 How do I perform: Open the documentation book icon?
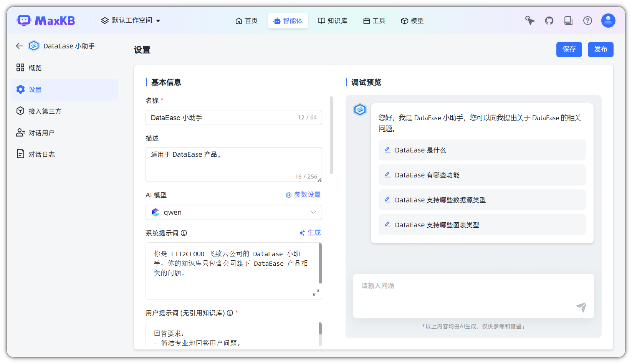[x=568, y=21]
